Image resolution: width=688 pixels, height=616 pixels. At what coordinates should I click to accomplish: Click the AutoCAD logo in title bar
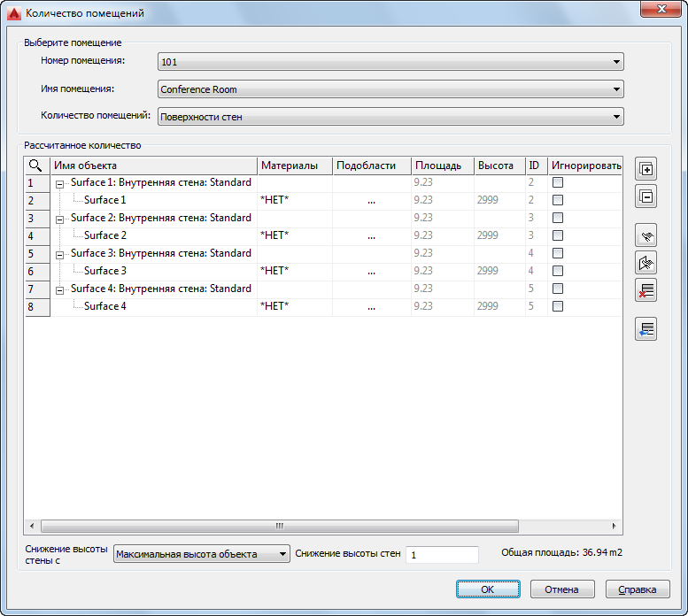tap(14, 13)
